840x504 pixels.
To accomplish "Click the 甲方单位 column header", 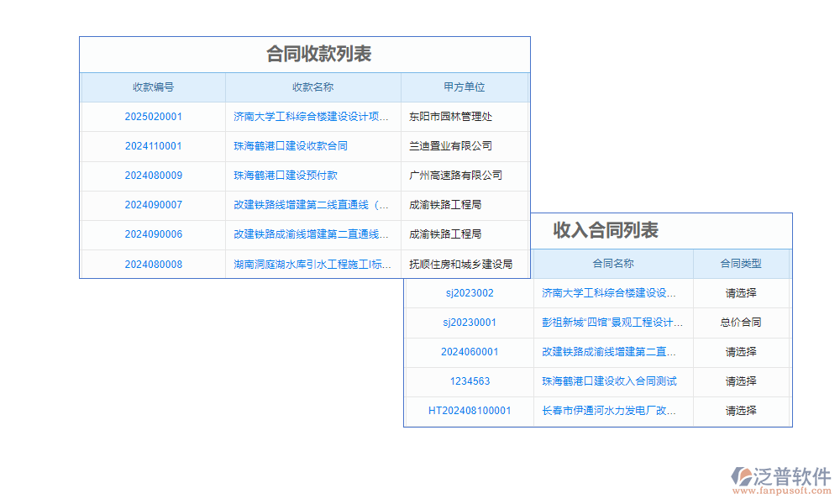I will 465,87.
